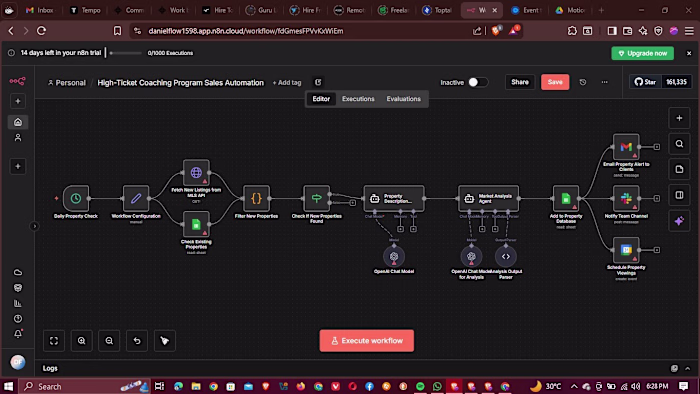Click the Execute workflow button
The height and width of the screenshot is (394, 700).
[x=367, y=340]
